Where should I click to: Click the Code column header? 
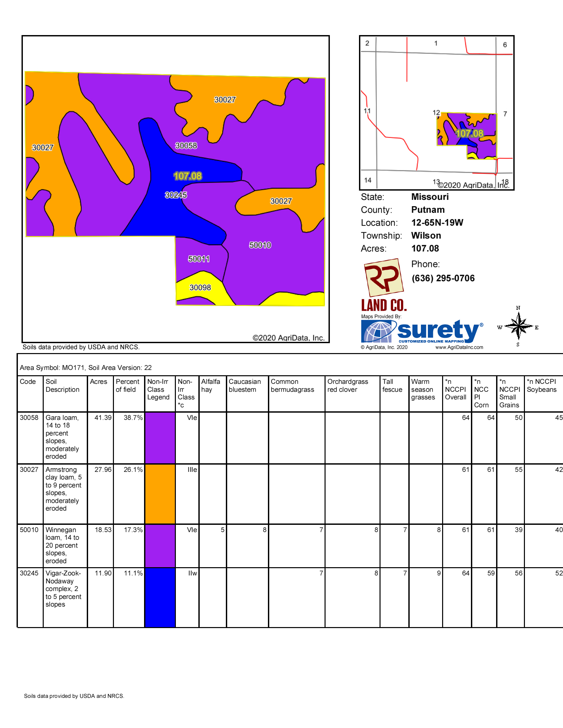(28, 382)
